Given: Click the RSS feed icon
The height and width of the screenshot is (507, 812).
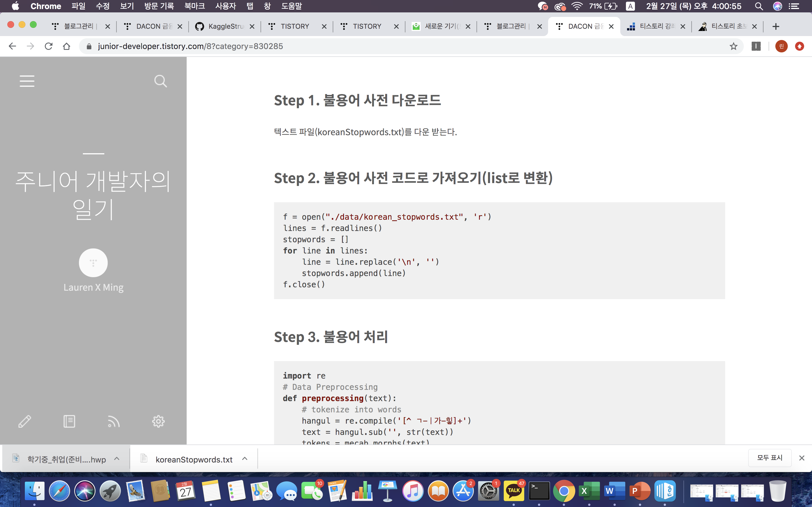Looking at the screenshot, I should (114, 421).
